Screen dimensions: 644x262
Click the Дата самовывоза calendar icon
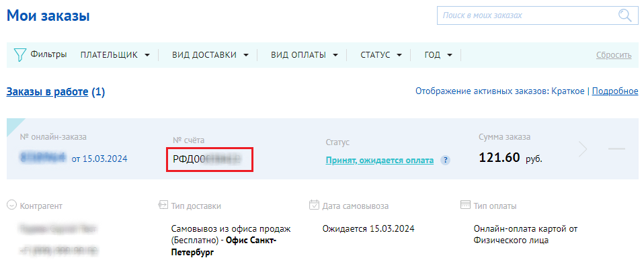pos(314,204)
